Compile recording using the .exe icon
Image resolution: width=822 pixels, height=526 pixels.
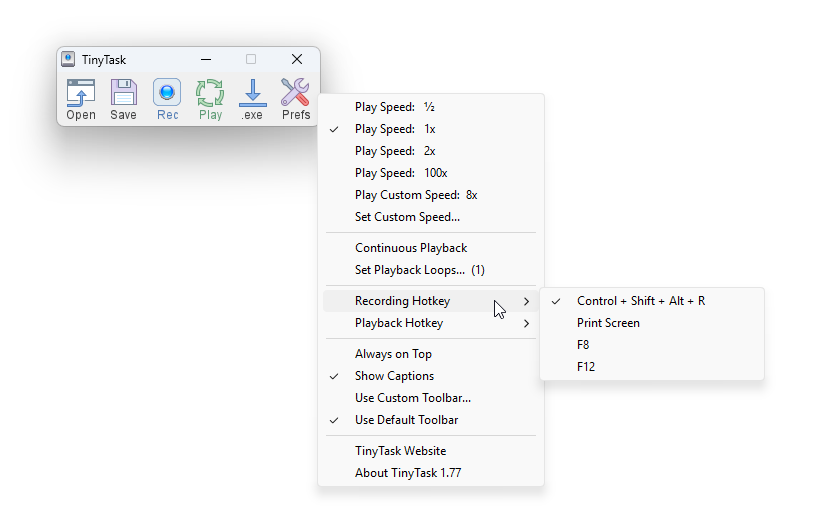(x=253, y=99)
